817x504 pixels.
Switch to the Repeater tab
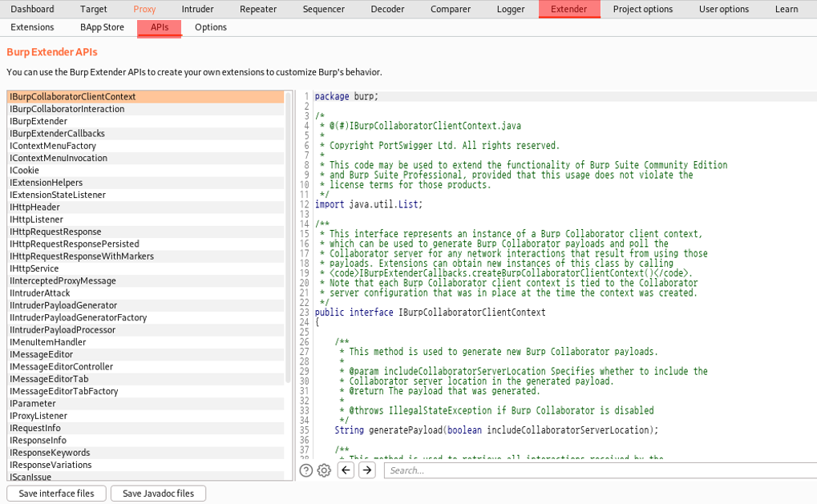click(258, 9)
